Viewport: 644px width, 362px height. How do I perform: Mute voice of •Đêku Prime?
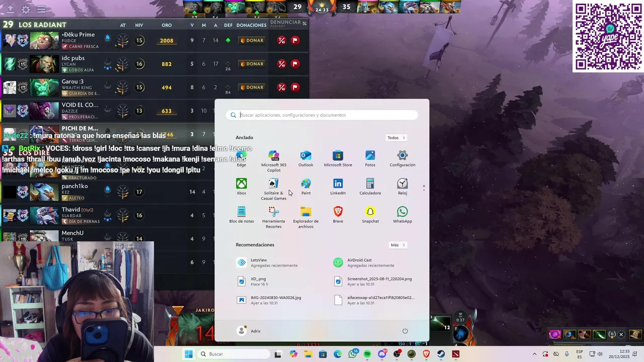(282, 40)
